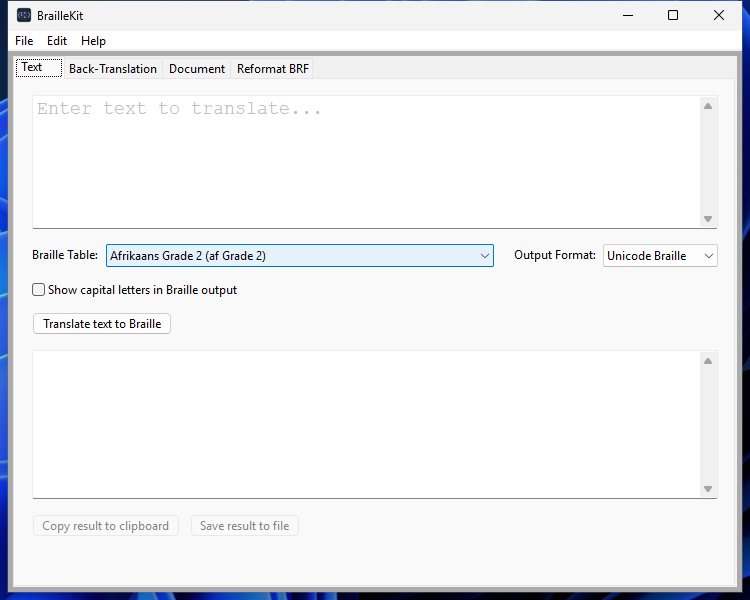This screenshot has width=750, height=600.
Task: Open the Braille Table dropdown
Action: coord(299,256)
